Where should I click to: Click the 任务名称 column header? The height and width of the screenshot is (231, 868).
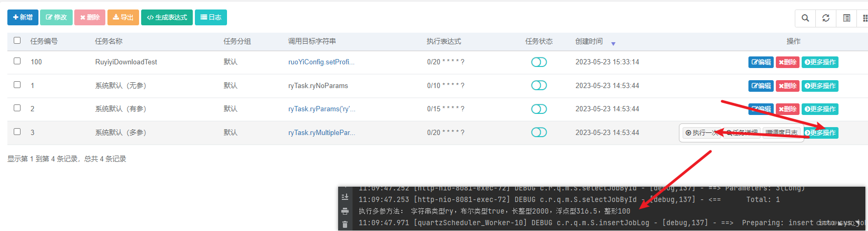(x=108, y=41)
